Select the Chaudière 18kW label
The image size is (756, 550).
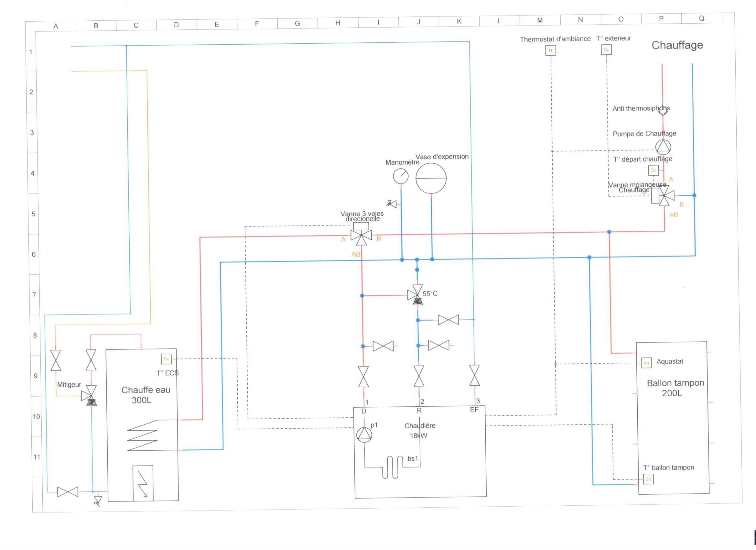coord(419,430)
